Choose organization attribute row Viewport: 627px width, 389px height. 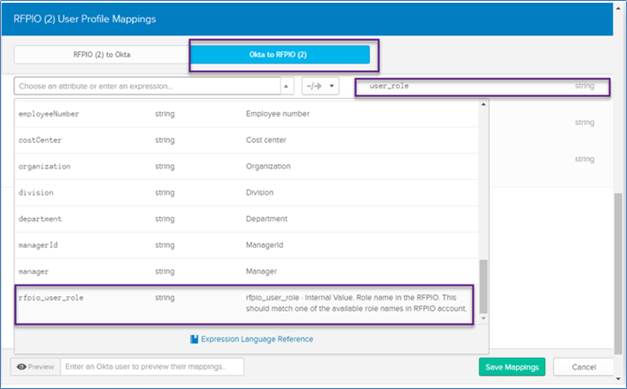(x=246, y=167)
